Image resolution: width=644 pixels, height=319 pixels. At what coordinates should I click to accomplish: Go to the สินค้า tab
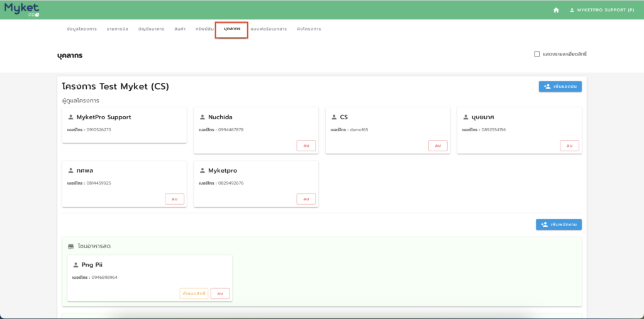click(180, 30)
